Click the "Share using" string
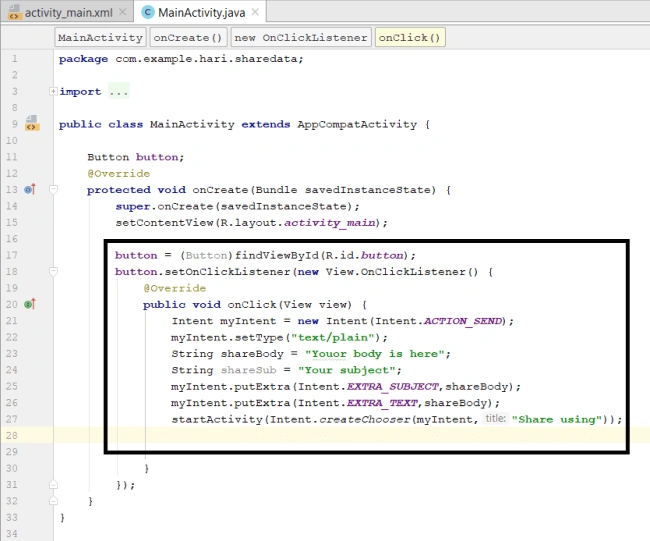 coord(557,420)
